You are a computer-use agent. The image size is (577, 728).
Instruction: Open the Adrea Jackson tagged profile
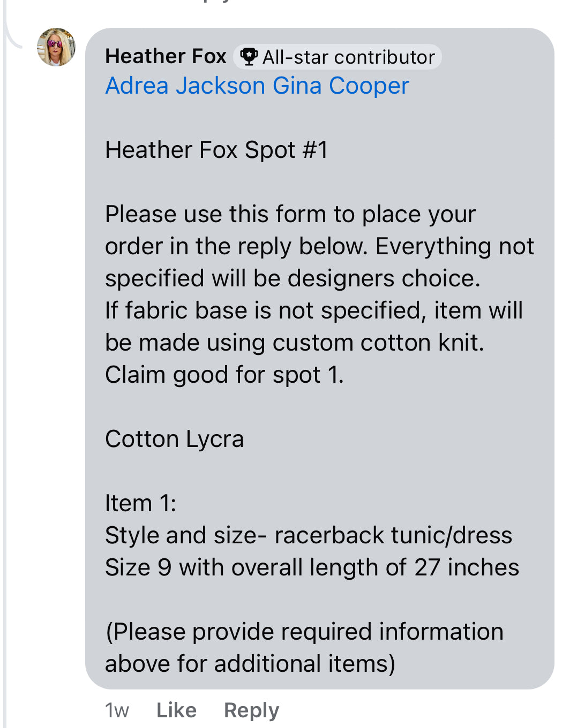[185, 86]
